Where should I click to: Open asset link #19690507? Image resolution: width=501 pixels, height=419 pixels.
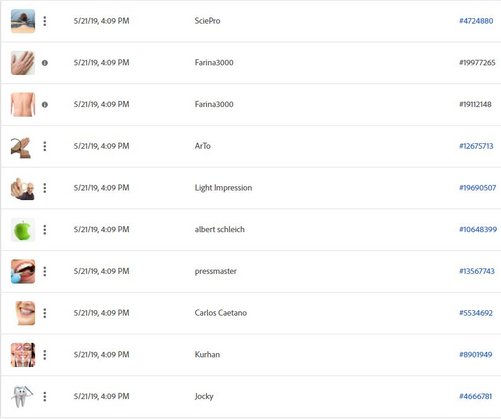point(477,188)
